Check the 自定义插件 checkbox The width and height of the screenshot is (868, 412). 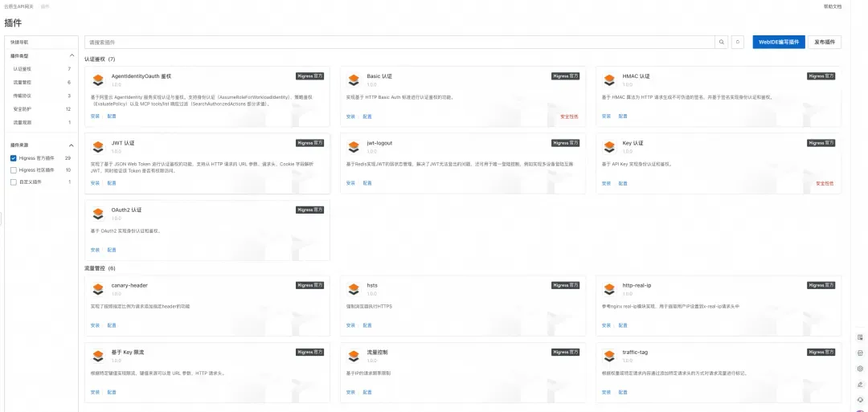pos(14,182)
